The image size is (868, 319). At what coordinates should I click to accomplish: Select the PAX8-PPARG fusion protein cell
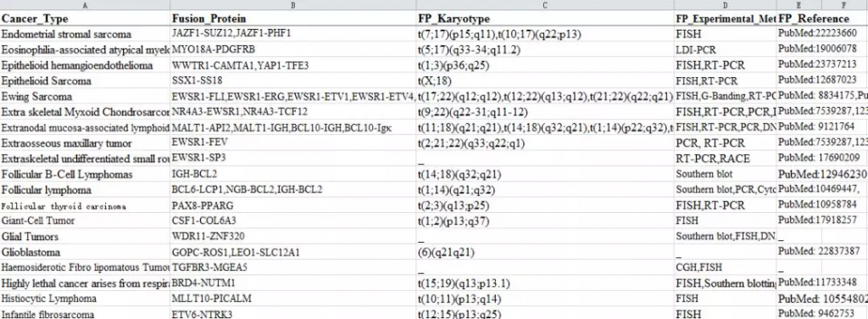pos(292,205)
